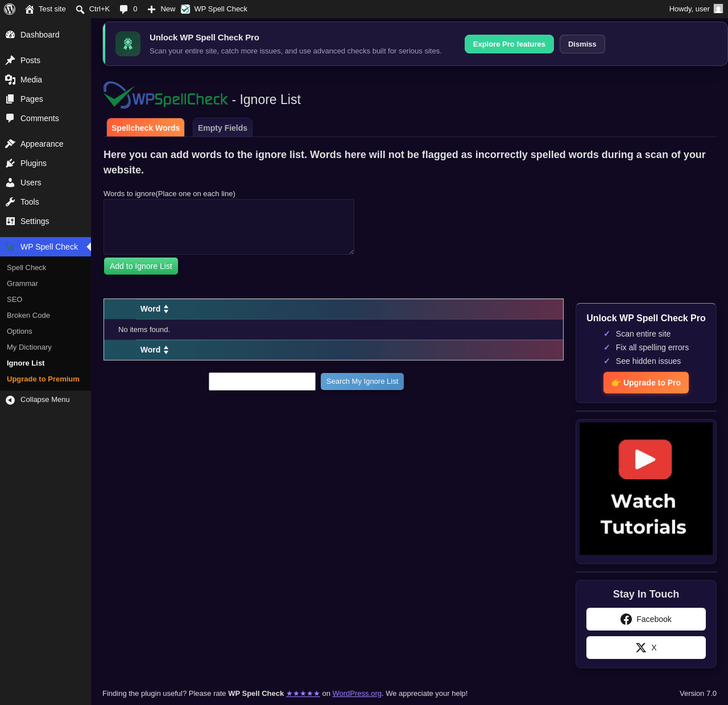Viewport: 728px width, 705px height.
Task: Sort by the top Word column header
Action: (155, 309)
